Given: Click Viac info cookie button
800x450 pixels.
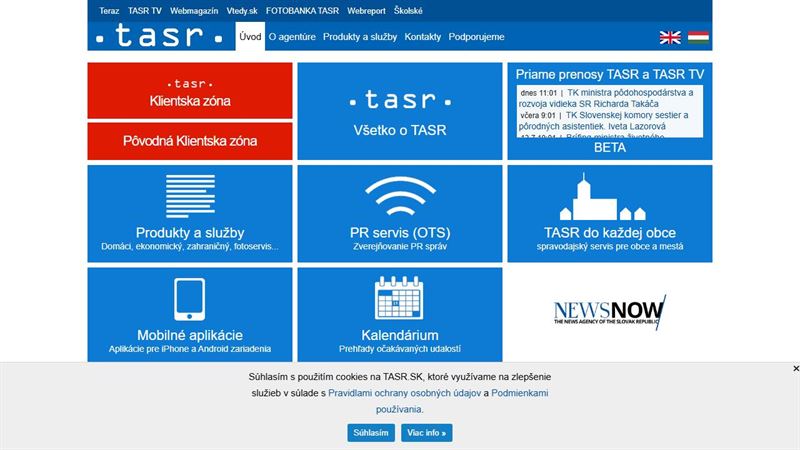Looking at the screenshot, I should tap(427, 433).
